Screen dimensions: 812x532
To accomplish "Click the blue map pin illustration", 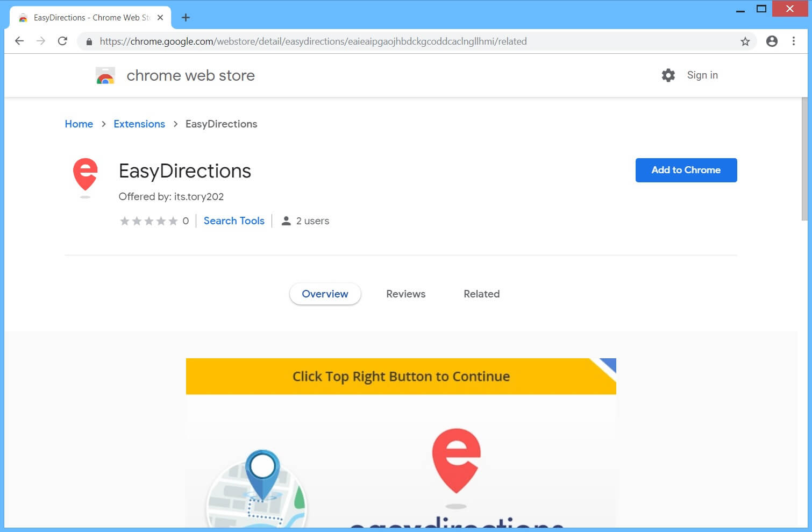I will 262,476.
